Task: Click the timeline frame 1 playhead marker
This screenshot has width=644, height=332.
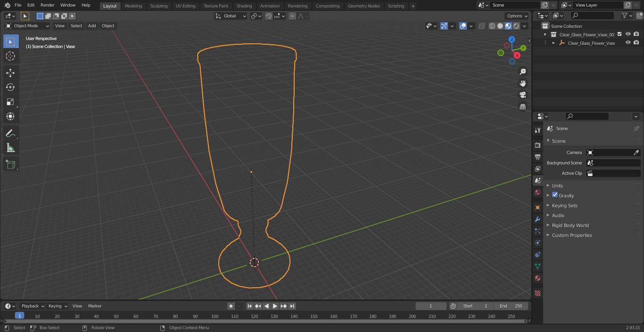Action: [x=19, y=316]
